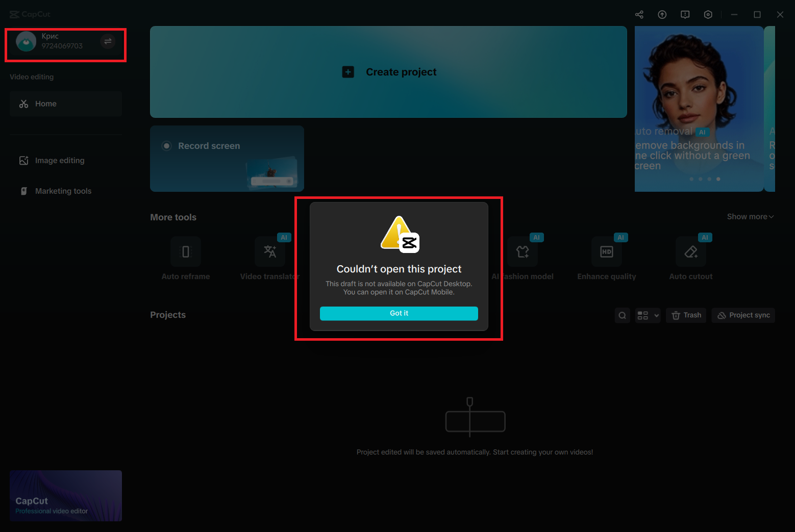Select the Auto reframe tool icon
795x532 pixels.
point(186,251)
